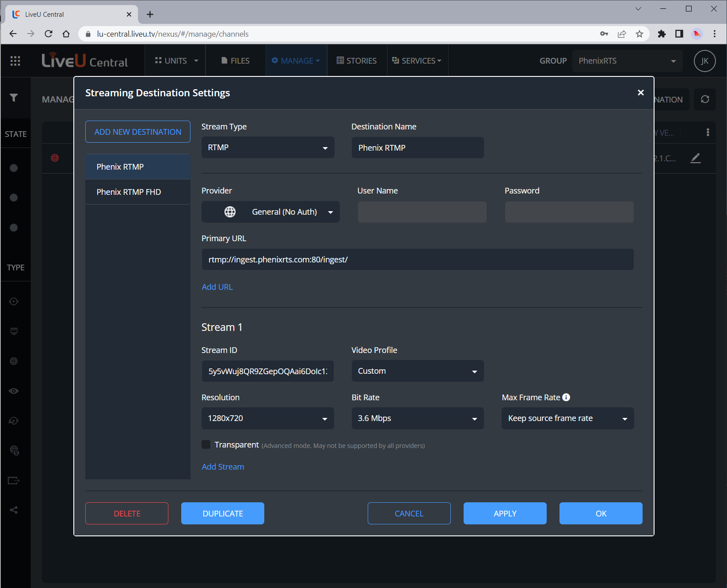The height and width of the screenshot is (588, 727).
Task: Open the apps grid launcher icon
Action: 15,61
